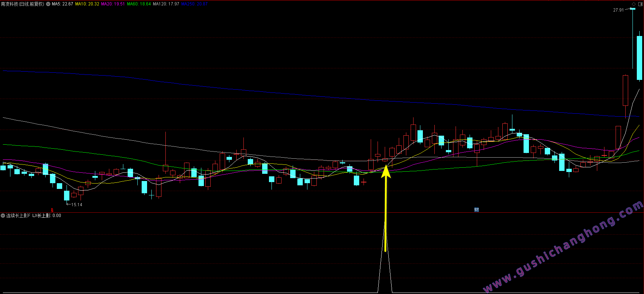Click the 27.91 high price label
The image size is (644, 294).
618,10
